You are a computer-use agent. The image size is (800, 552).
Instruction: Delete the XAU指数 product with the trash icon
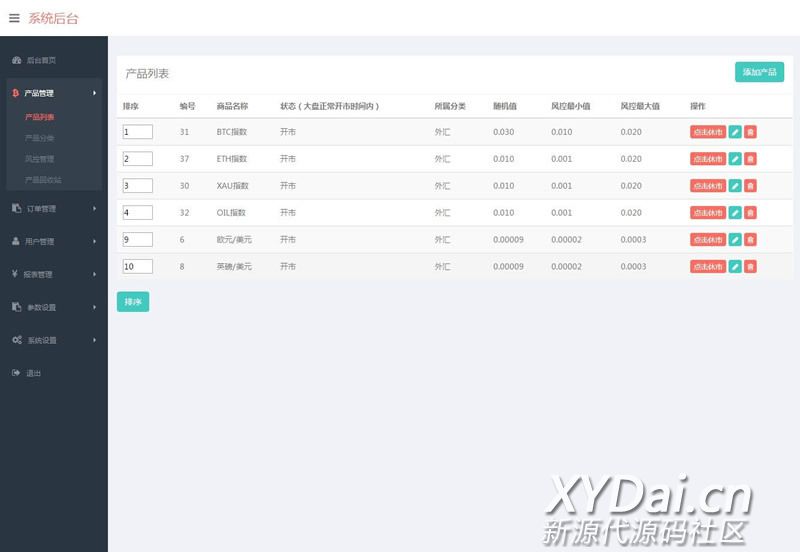pos(750,186)
